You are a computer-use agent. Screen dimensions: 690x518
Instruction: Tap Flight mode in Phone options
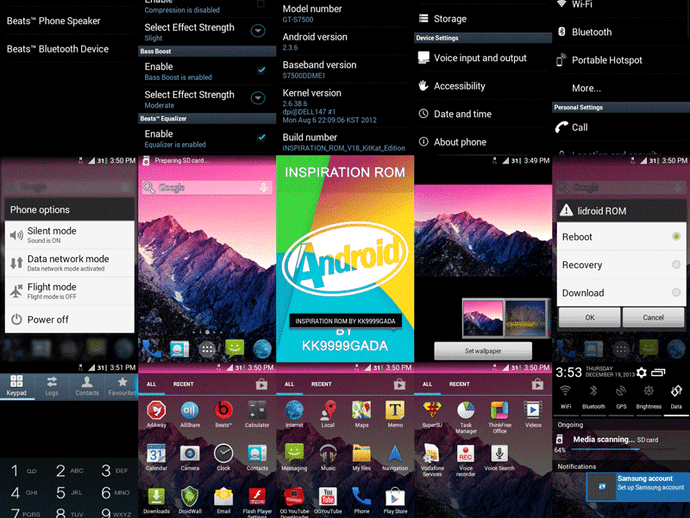tap(70, 291)
